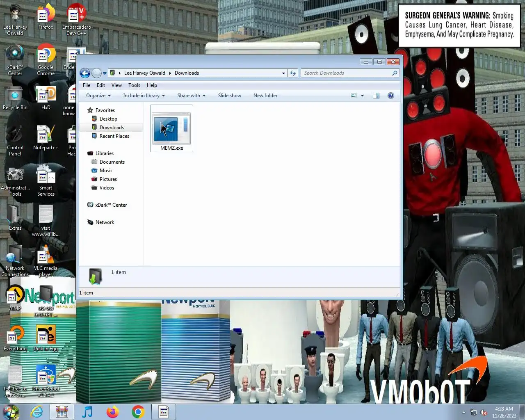Open Recent Places in navigation pane
The image size is (525, 420).
114,136
